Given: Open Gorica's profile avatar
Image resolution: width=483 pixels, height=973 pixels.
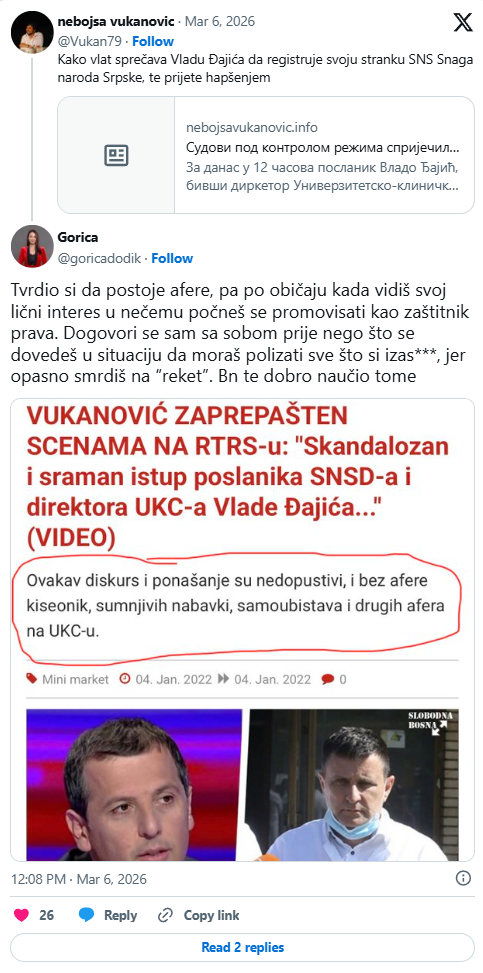Looking at the screenshot, I should tap(32, 246).
